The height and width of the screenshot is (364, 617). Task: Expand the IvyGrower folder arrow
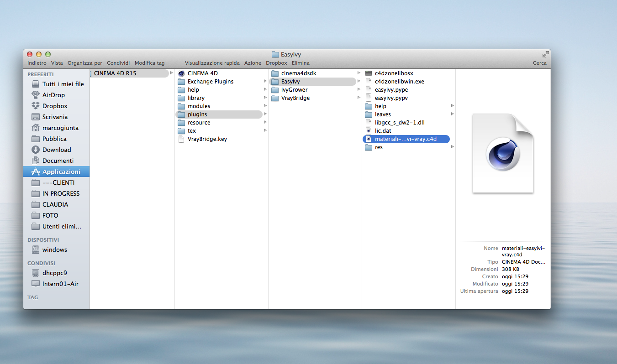[359, 90]
